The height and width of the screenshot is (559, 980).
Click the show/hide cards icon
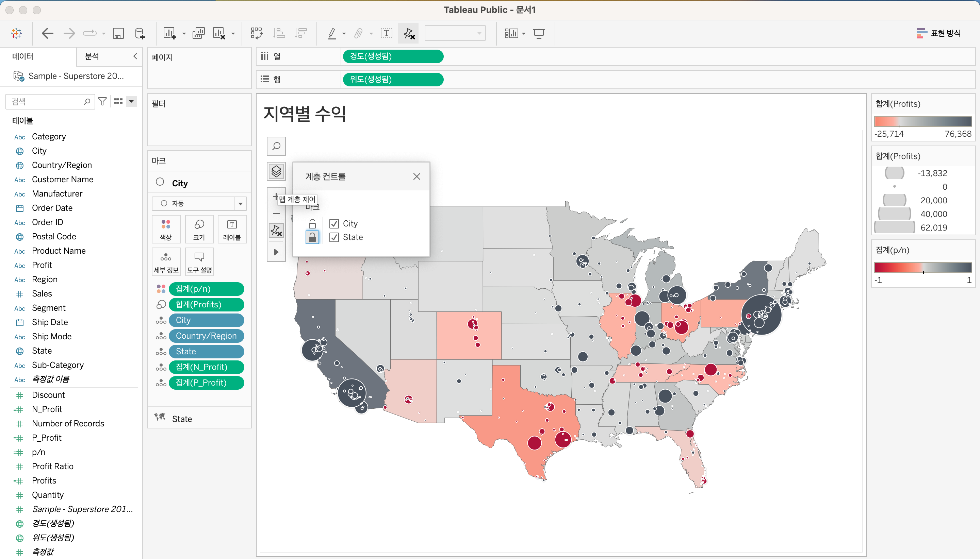511,33
